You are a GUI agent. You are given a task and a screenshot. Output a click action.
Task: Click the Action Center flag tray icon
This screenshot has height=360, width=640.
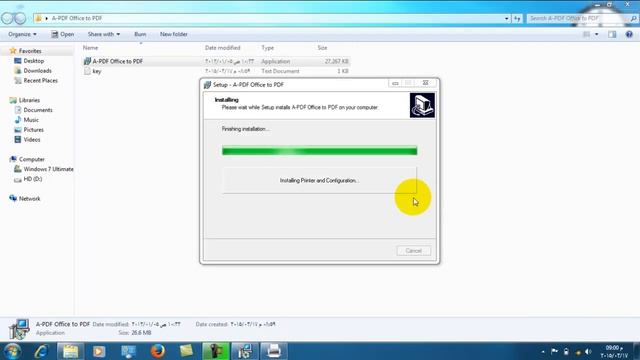click(x=554, y=351)
